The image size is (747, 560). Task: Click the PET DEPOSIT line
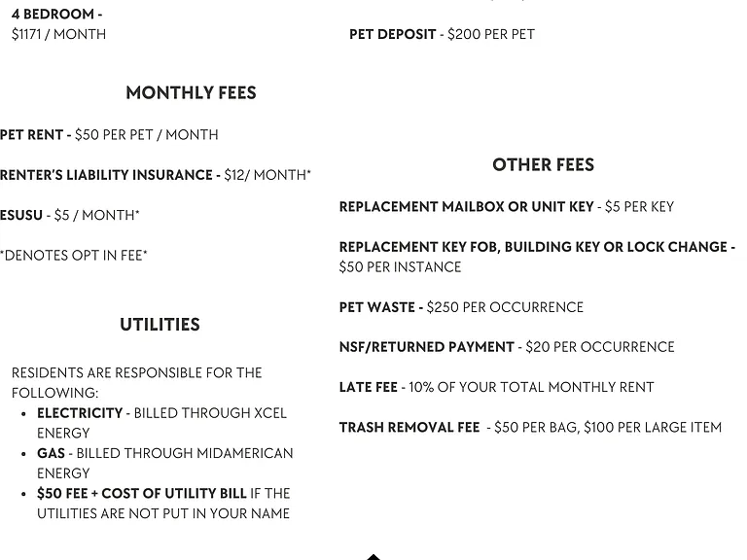pyautogui.click(x=442, y=34)
